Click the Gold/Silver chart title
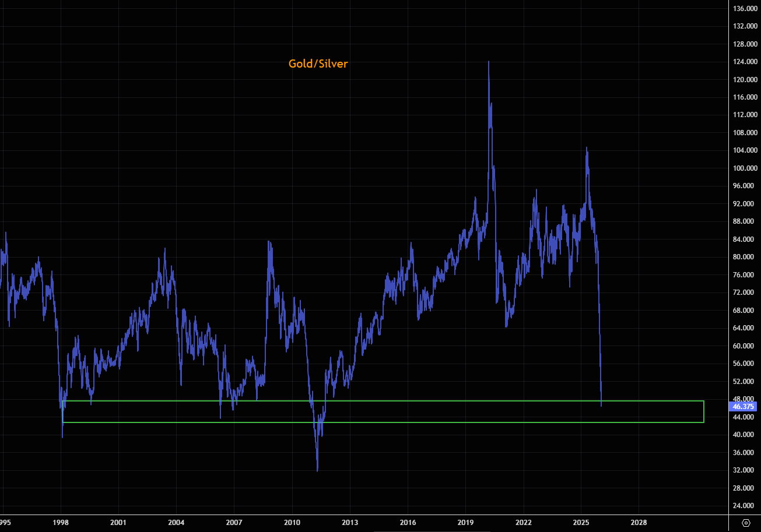The image size is (761, 532). coord(318,64)
